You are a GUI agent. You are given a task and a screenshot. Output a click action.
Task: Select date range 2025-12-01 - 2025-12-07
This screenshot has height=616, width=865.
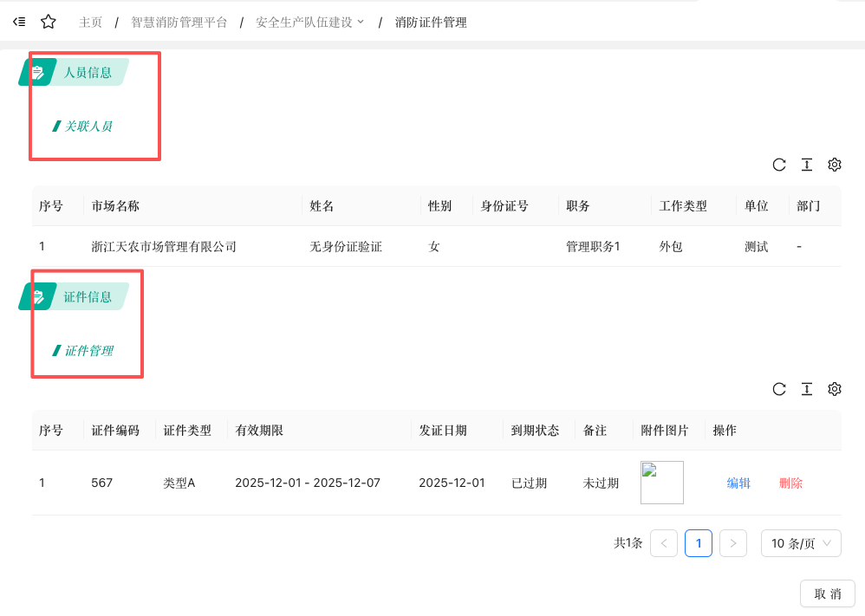pyautogui.click(x=308, y=483)
